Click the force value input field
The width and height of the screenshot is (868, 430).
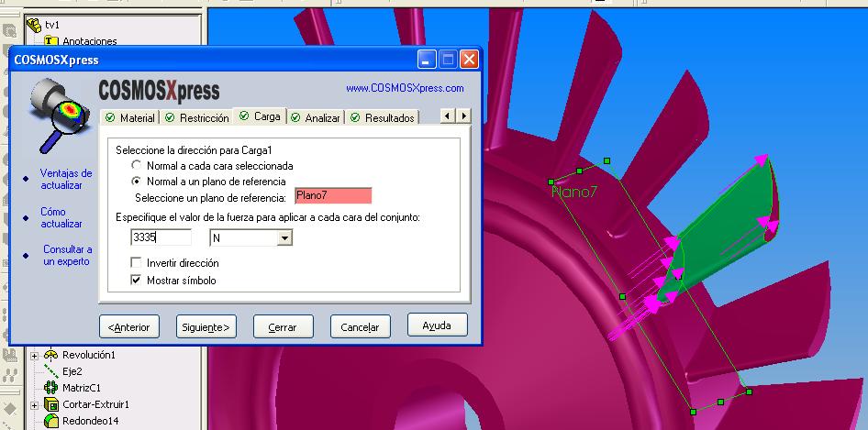click(161, 237)
